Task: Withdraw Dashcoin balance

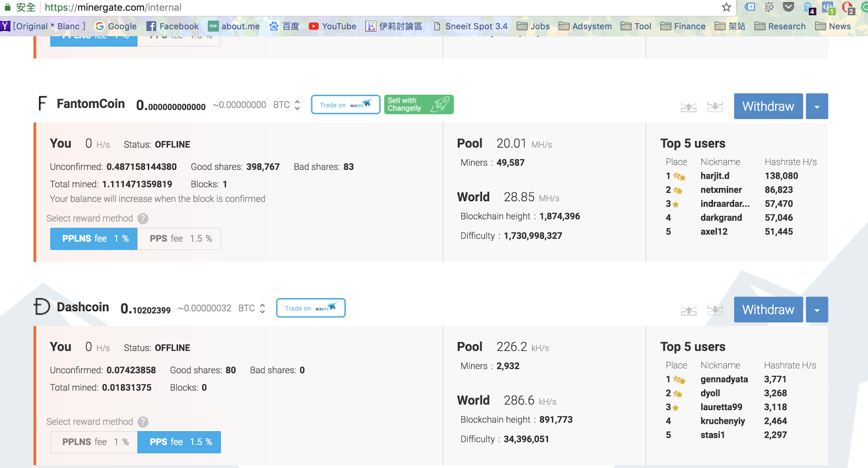Action: pyautogui.click(x=768, y=310)
